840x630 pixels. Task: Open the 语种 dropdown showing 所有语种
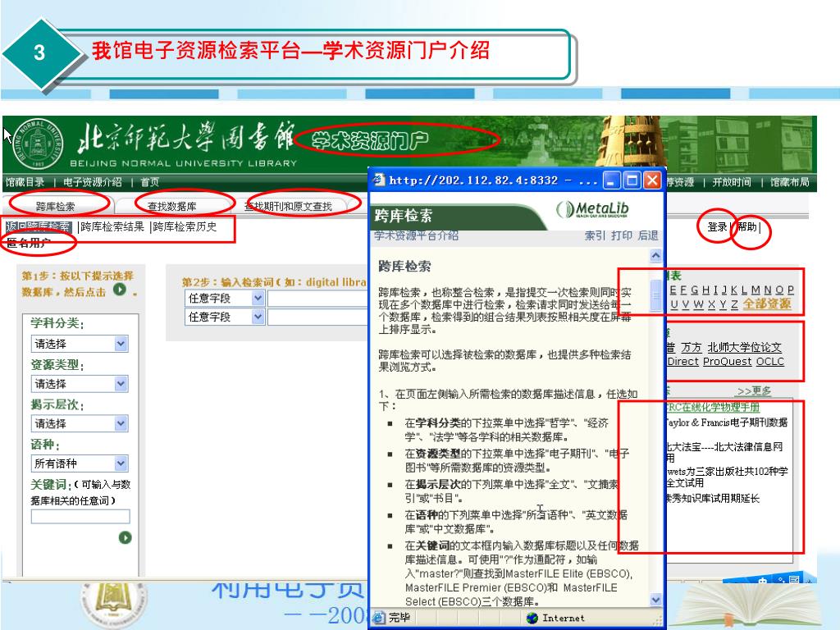click(80, 463)
